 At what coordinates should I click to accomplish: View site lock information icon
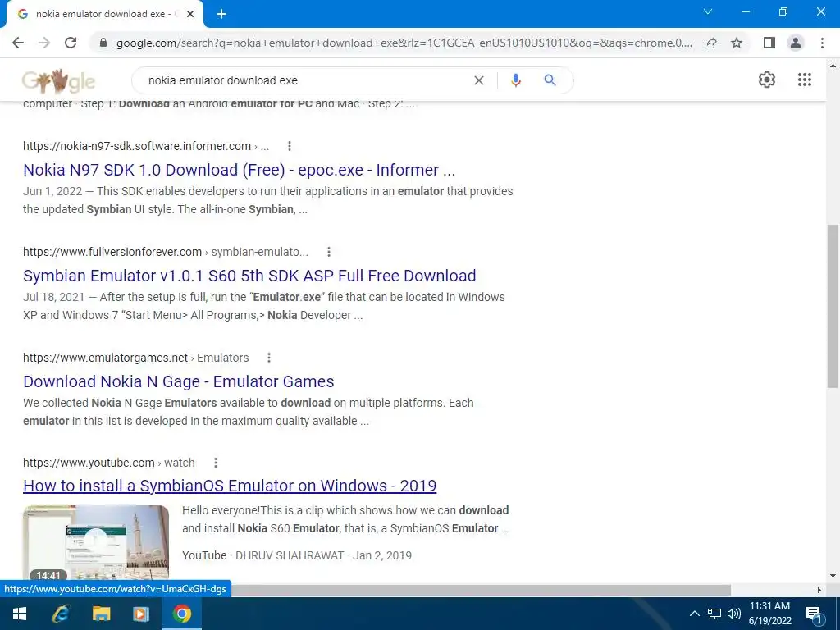(103, 43)
